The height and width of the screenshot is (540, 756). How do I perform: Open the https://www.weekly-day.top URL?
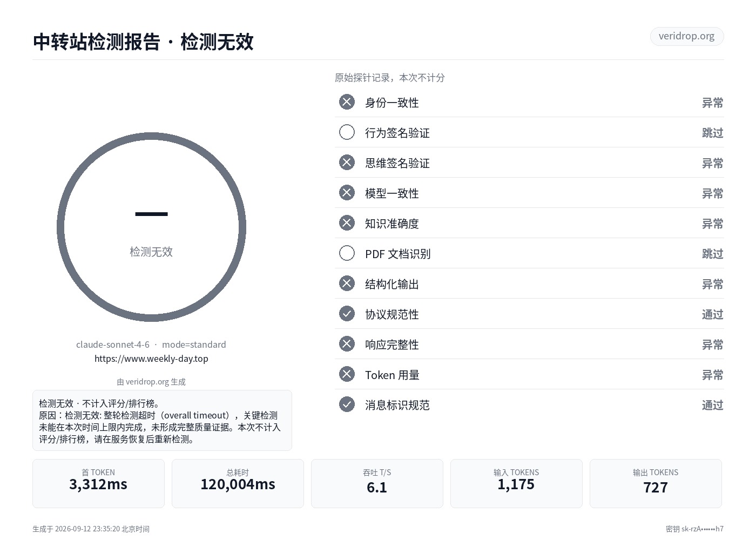coord(151,359)
